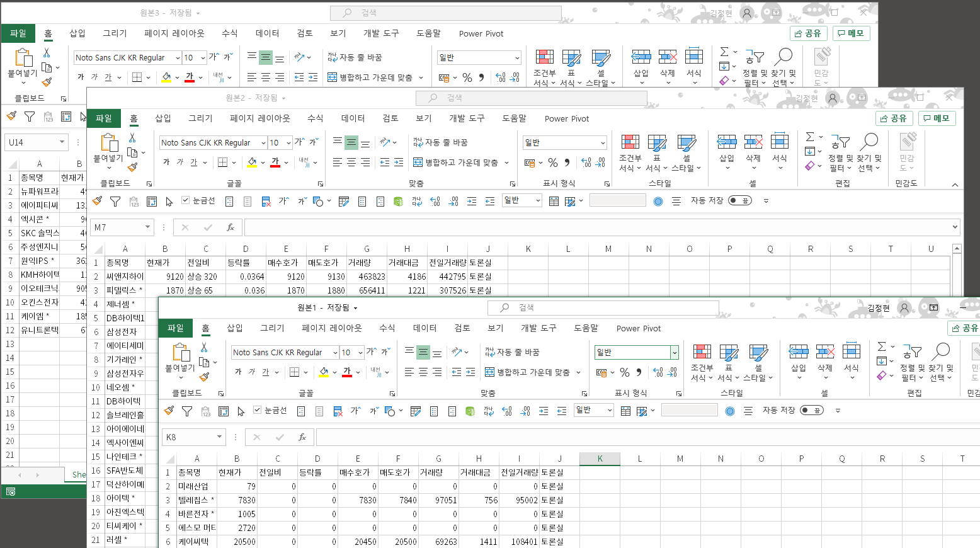Screen dimensions: 980x548
Task: Click paste icon in 원본3 window
Action: point(23,57)
